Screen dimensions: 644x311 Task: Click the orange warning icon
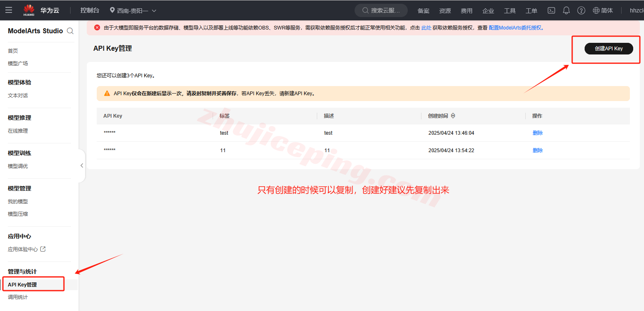tap(107, 94)
